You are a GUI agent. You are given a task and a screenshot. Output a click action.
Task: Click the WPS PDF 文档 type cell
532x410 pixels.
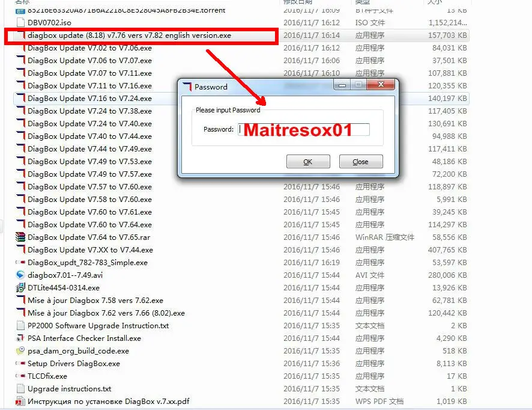[379, 401]
